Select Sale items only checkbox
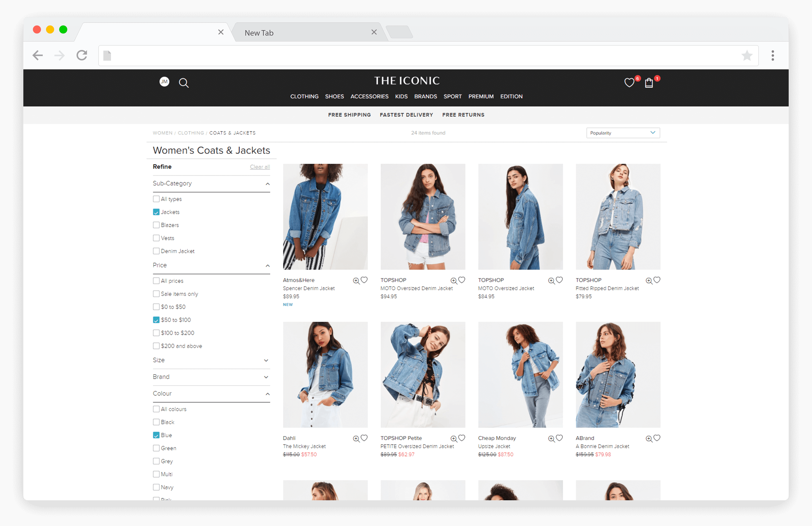The height and width of the screenshot is (526, 812). (x=156, y=294)
